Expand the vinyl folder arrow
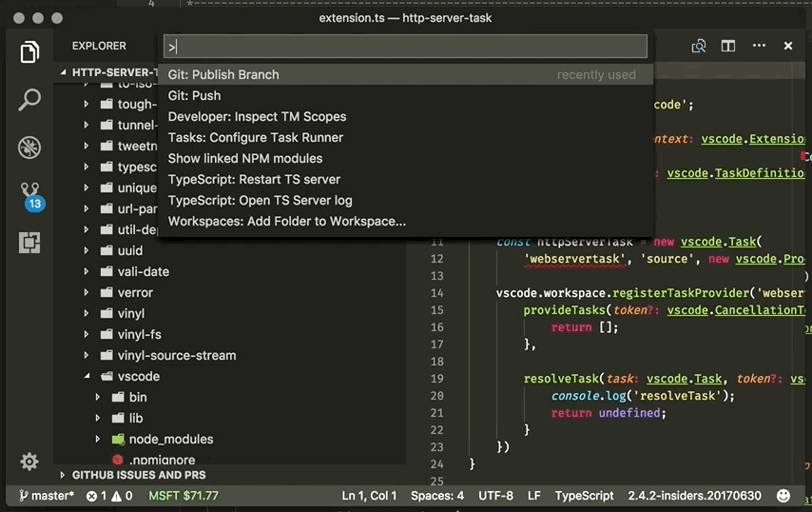 click(x=86, y=313)
